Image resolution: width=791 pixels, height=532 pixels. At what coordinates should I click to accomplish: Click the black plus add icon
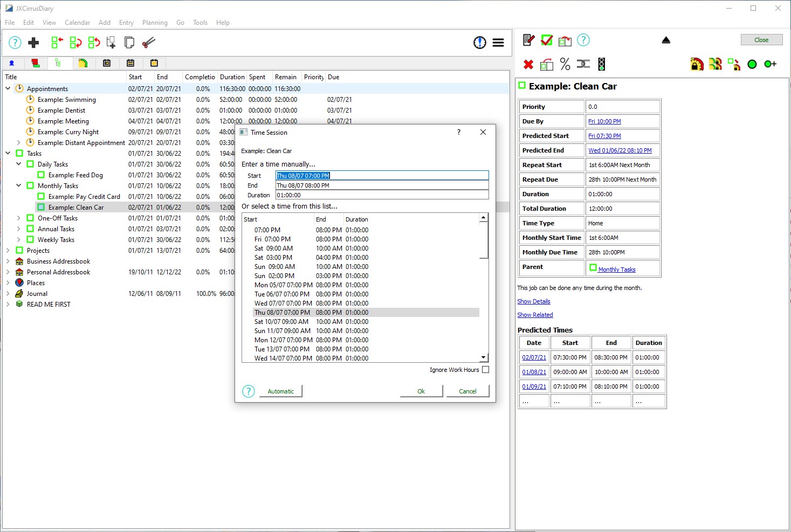pyautogui.click(x=33, y=43)
